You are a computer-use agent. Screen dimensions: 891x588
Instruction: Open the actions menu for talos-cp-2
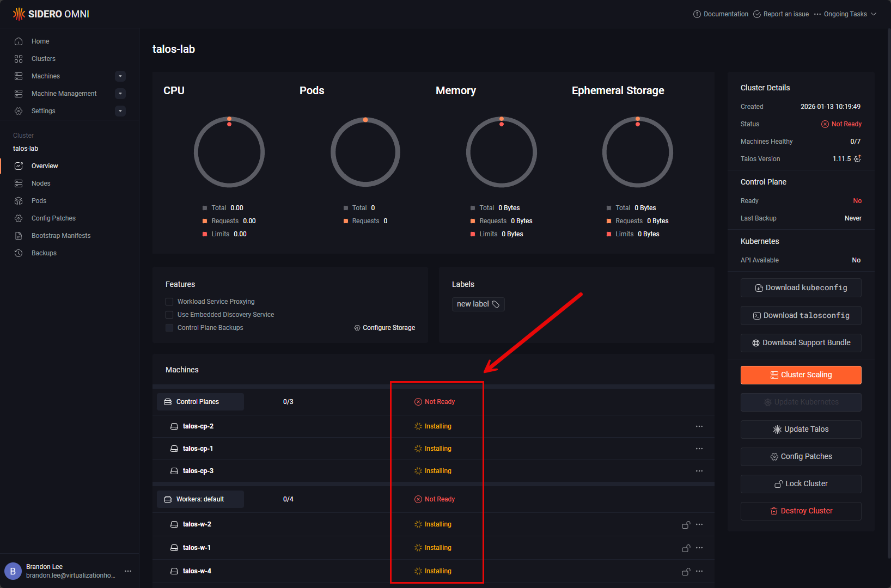pos(699,426)
